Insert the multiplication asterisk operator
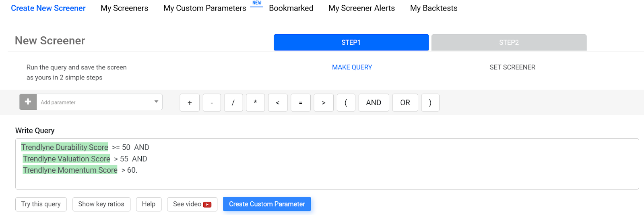 (x=255, y=102)
